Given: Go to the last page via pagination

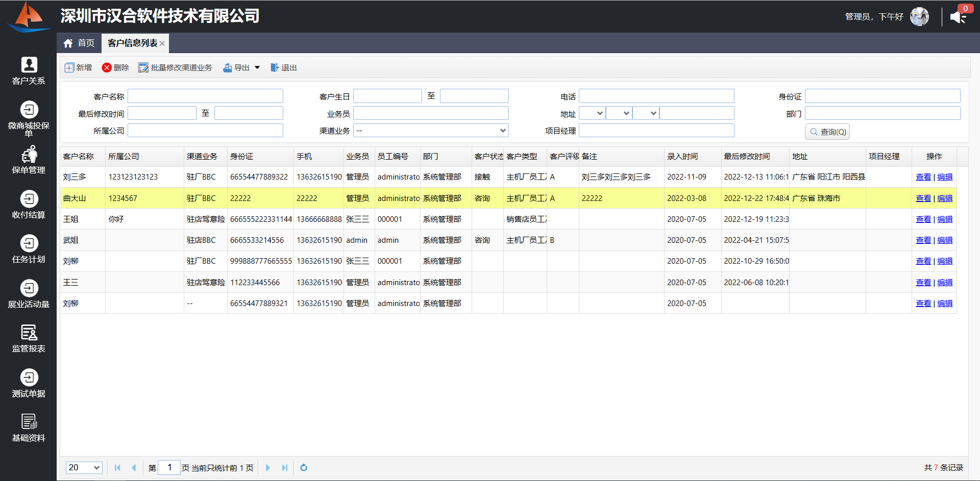Looking at the screenshot, I should 285,468.
